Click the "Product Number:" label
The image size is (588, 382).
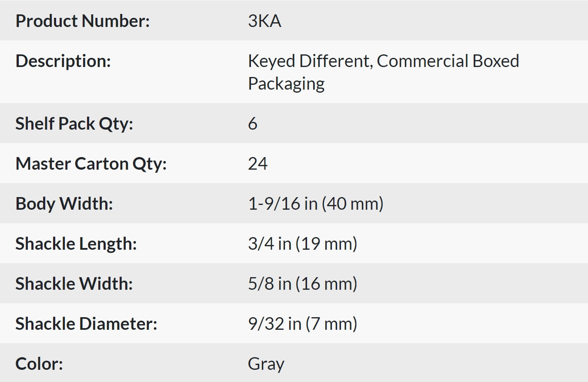(83, 21)
